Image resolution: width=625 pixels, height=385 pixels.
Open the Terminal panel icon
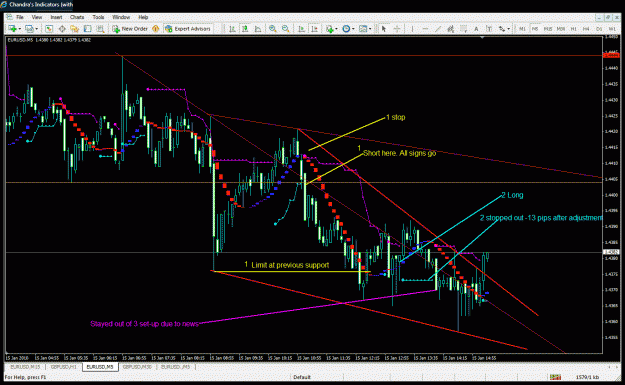[x=87, y=29]
